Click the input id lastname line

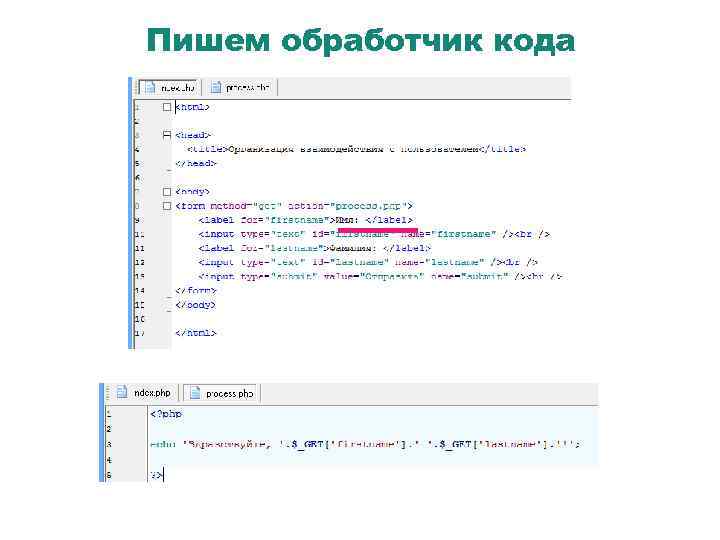(368, 262)
